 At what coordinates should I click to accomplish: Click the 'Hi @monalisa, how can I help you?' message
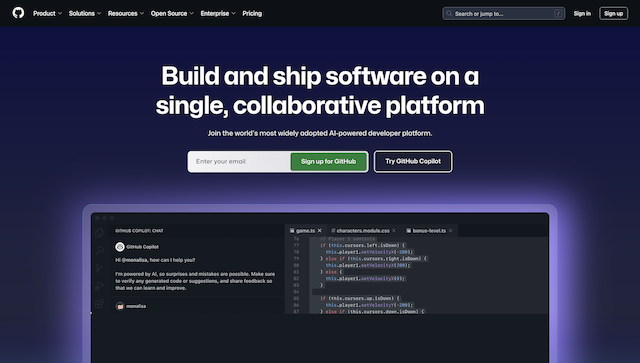(x=155, y=260)
